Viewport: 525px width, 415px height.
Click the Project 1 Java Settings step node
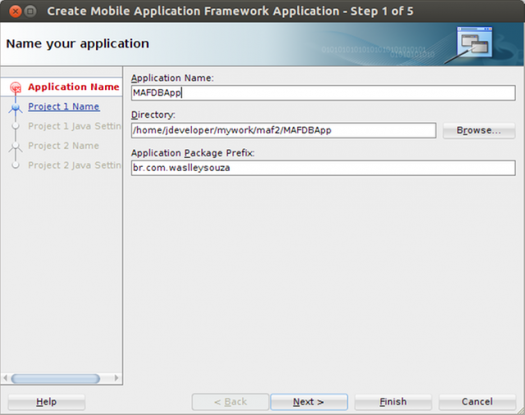[15, 126]
